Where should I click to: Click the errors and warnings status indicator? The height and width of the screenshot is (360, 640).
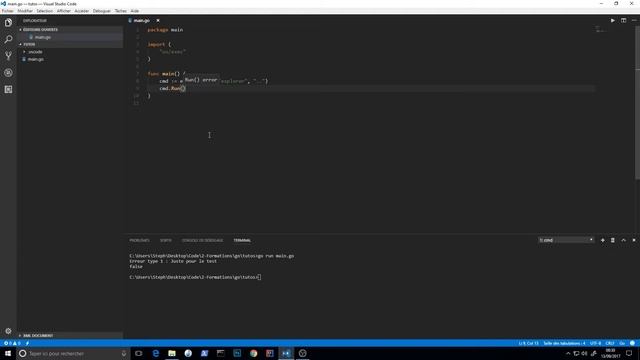[x=12, y=343]
